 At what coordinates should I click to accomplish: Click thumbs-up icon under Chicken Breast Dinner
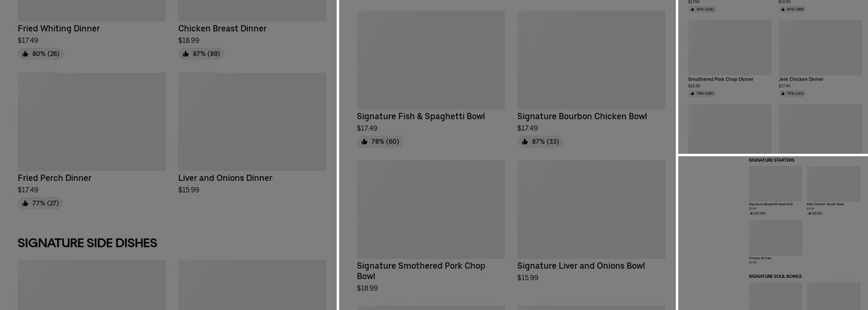[x=185, y=54]
